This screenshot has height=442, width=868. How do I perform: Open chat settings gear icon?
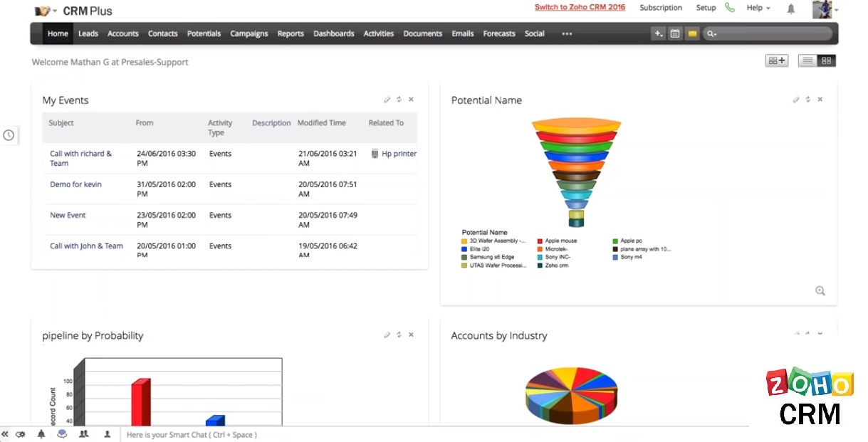pyautogui.click(x=21, y=434)
